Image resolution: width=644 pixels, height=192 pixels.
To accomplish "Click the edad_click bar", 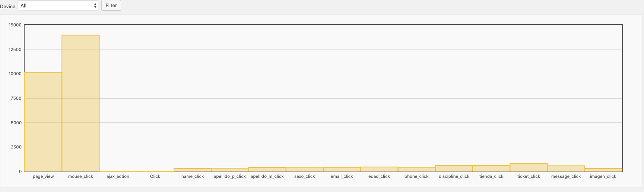I will click(379, 169).
